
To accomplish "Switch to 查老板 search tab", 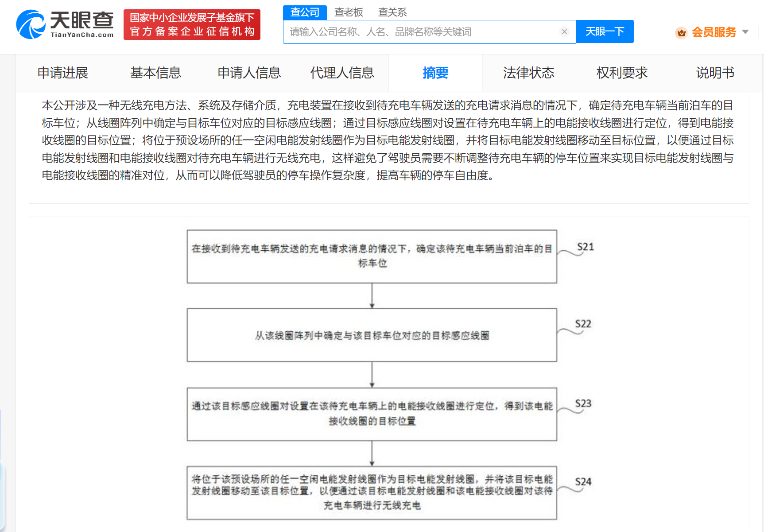I will (349, 12).
